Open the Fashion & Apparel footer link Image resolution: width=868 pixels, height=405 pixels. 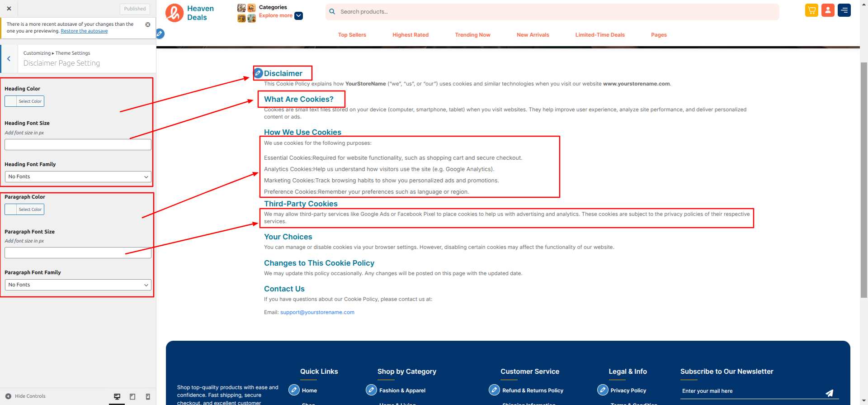[x=402, y=391]
